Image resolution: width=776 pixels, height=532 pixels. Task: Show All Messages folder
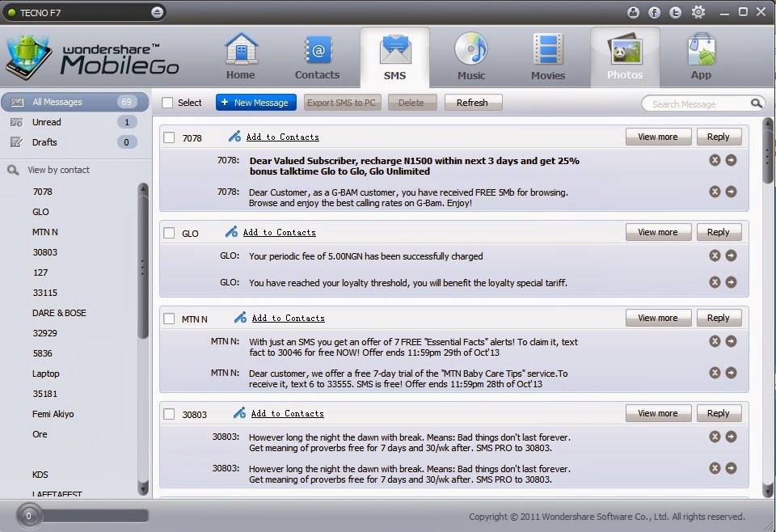pos(75,102)
